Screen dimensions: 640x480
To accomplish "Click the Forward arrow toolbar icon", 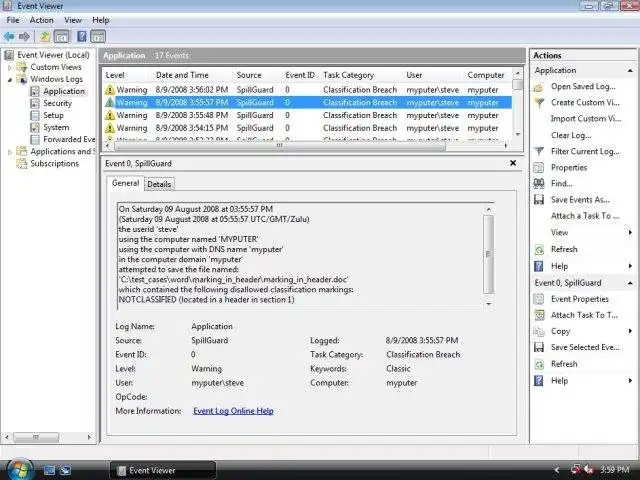I will coord(24,37).
